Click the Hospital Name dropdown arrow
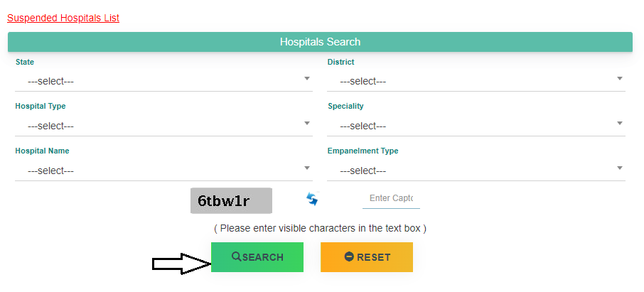Screen dimensions: 644x292 click(307, 168)
